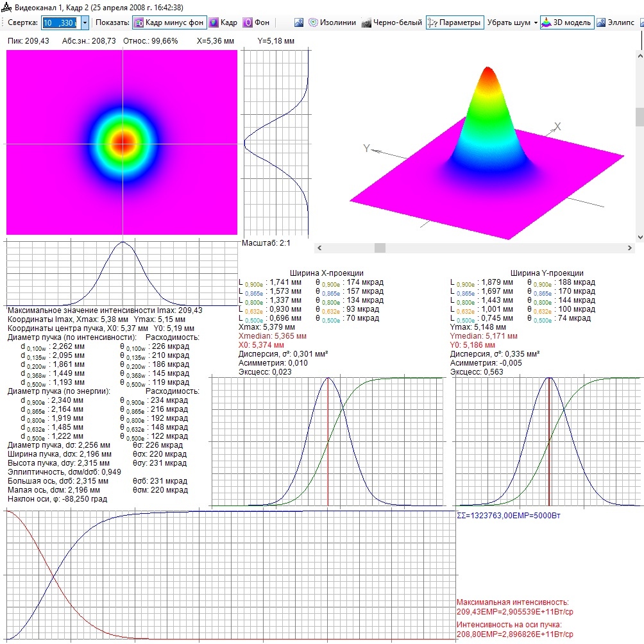Click in the Свертка value field

click(x=61, y=22)
